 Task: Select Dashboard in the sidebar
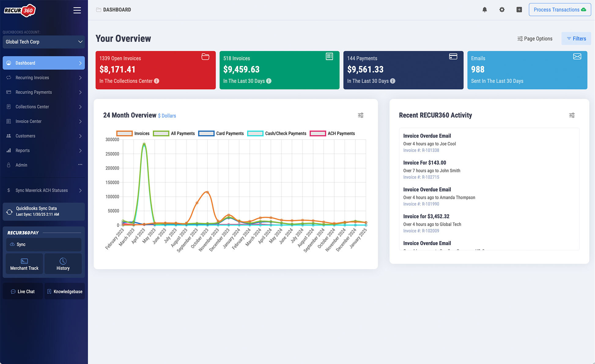click(44, 63)
